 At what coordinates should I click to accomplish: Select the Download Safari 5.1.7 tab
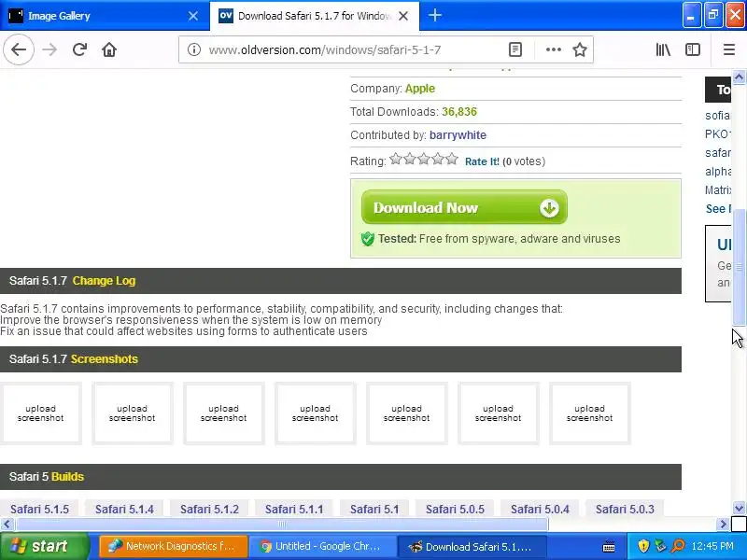(315, 16)
